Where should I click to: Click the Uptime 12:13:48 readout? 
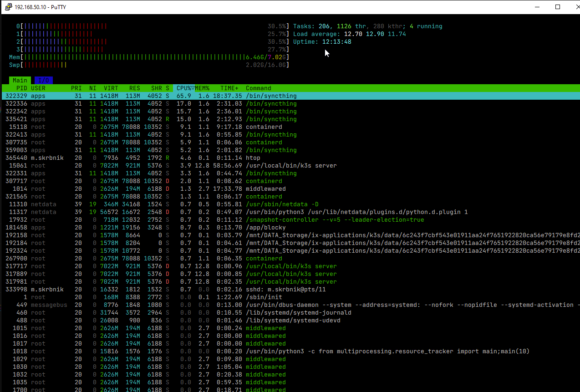click(x=322, y=42)
